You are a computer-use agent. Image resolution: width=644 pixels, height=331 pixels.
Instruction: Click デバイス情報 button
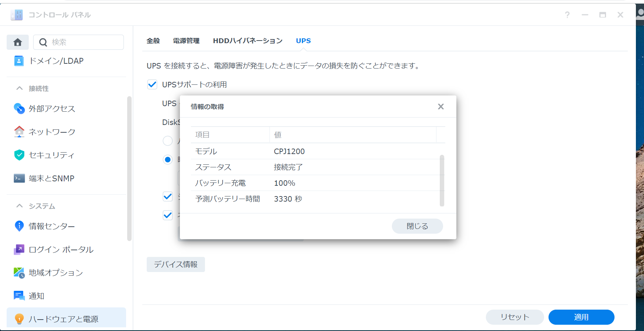tap(176, 264)
